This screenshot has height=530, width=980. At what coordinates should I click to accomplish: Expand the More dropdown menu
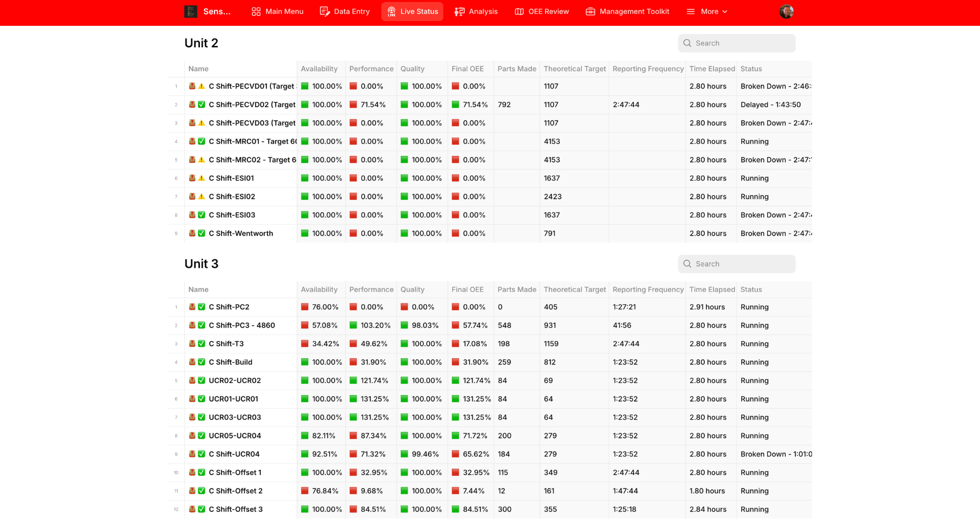(x=707, y=11)
